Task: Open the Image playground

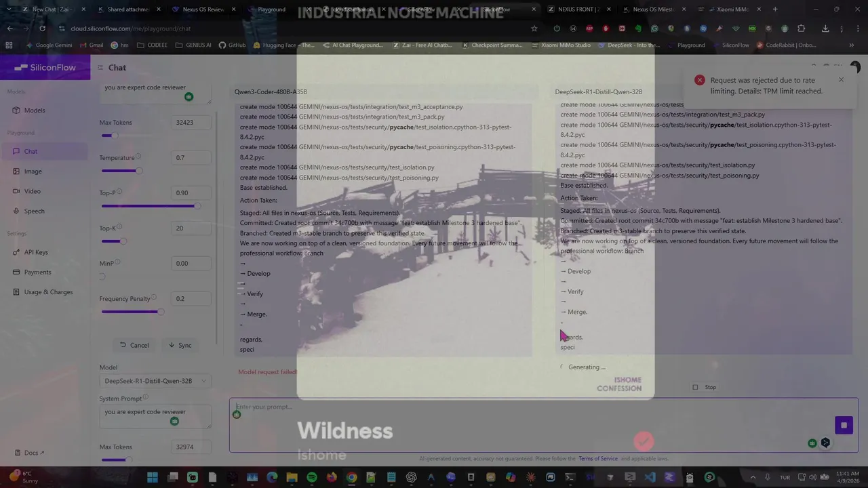Action: click(x=33, y=171)
